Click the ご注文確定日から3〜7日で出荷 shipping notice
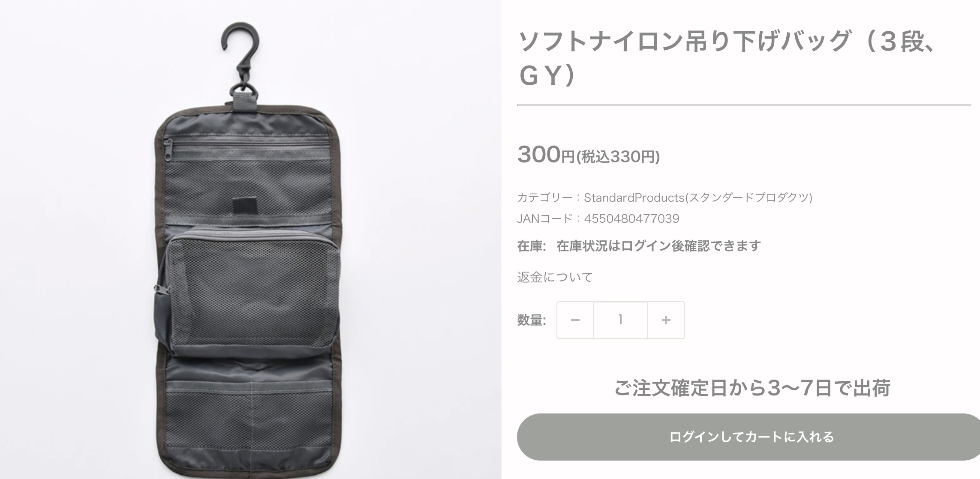This screenshot has width=980, height=479. click(752, 388)
